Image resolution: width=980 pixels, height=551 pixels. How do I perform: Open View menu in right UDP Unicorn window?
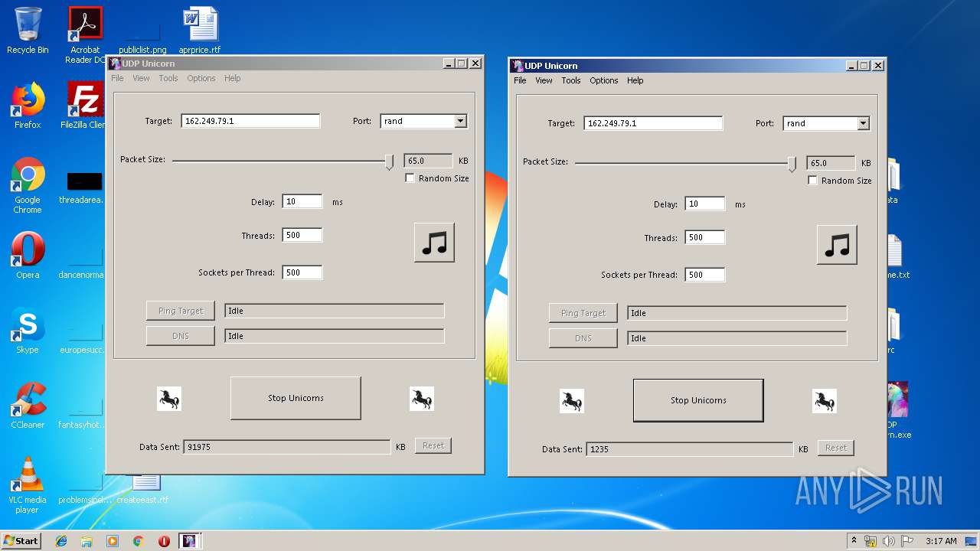point(544,80)
